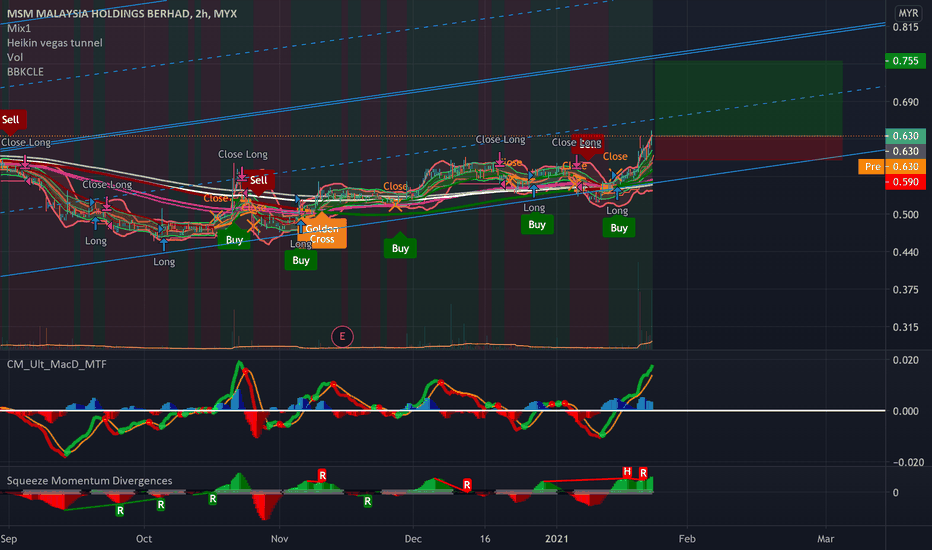Screen dimensions: 932x550
Task: Click the Oct label on time axis
Action: 144,539
